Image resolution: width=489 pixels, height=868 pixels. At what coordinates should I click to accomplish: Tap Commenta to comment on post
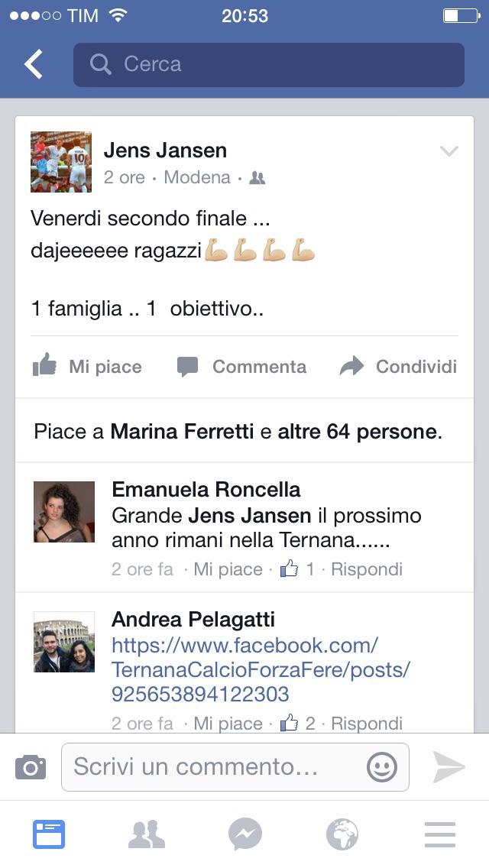pos(241,366)
